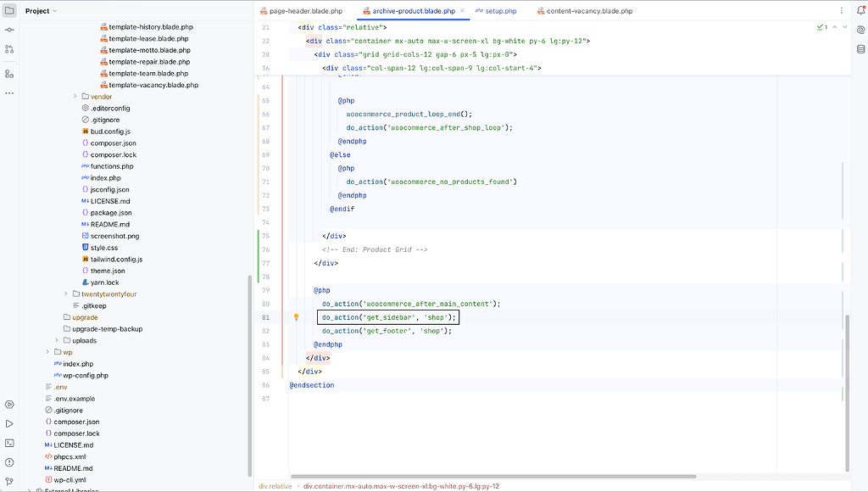
Task: Show the Notifications bell
Action: (860, 11)
